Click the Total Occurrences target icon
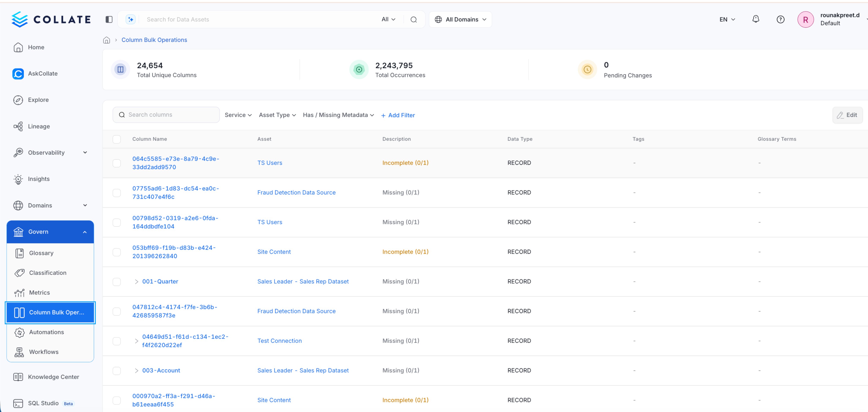 (x=359, y=69)
